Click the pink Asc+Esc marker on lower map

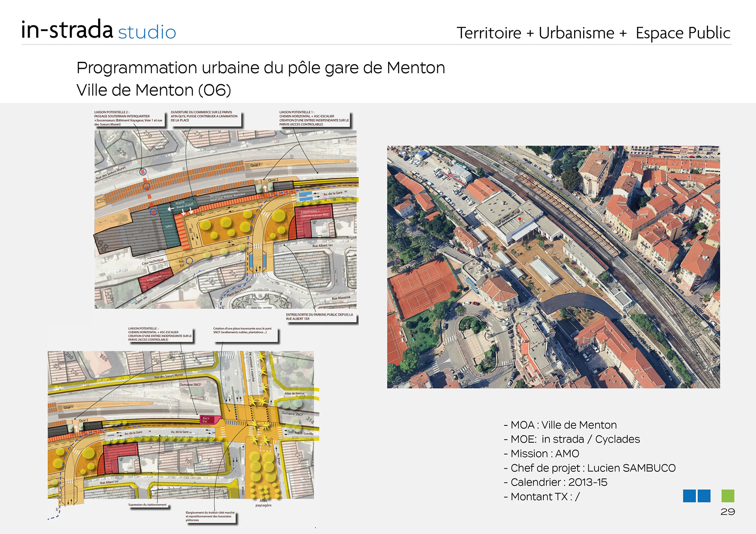pos(206,420)
